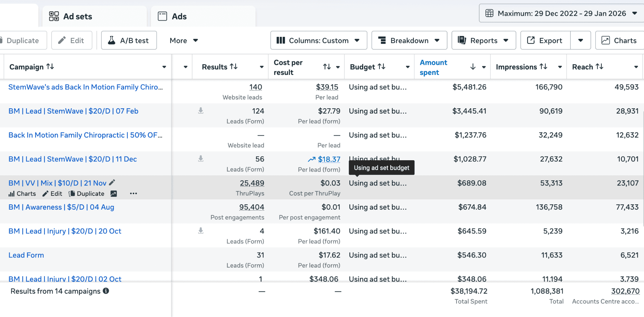The width and height of the screenshot is (644, 317).
Task: Click the calendar icon in date range
Action: (x=489, y=13)
